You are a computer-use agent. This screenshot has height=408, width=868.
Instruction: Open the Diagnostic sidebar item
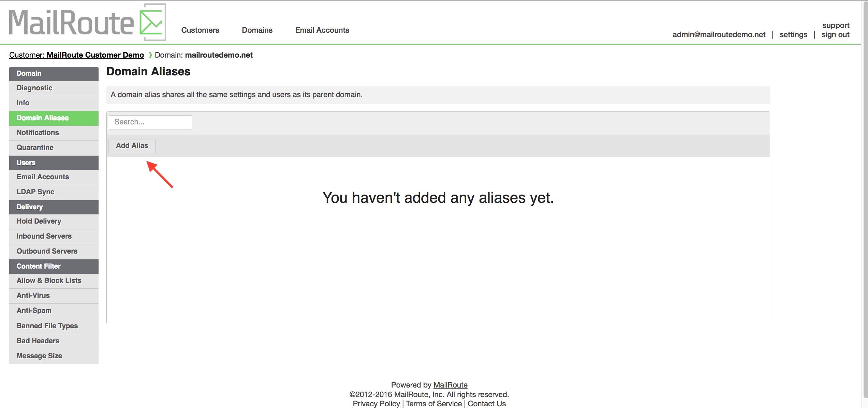54,88
